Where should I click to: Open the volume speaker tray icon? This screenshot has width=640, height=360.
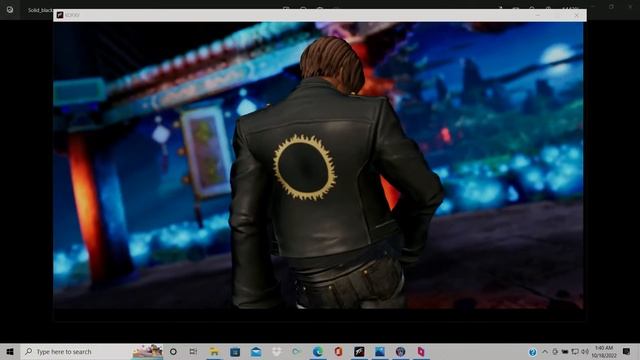pos(585,351)
